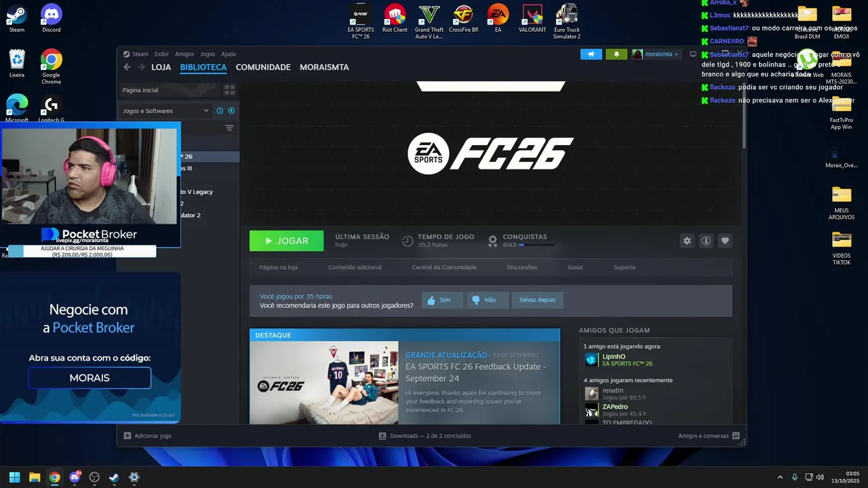Open the MORAISMTA profile tab
Viewport: 868px width, 488px height.
click(324, 67)
